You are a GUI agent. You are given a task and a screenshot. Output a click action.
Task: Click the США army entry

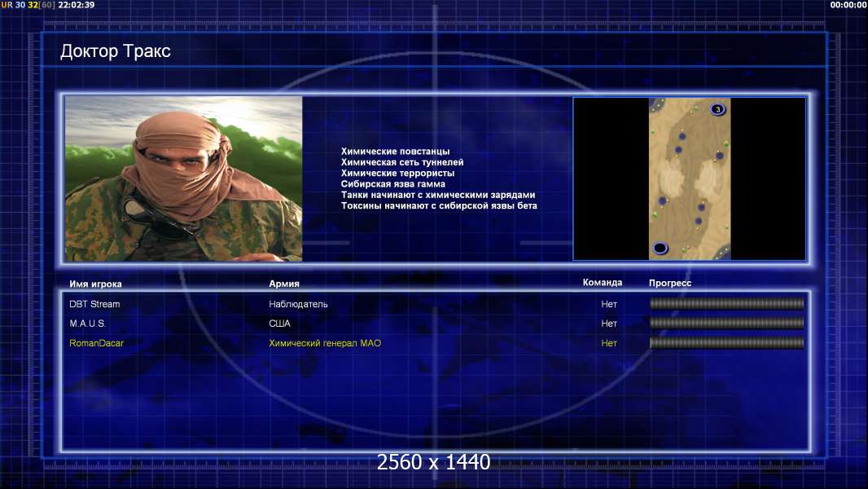(279, 324)
